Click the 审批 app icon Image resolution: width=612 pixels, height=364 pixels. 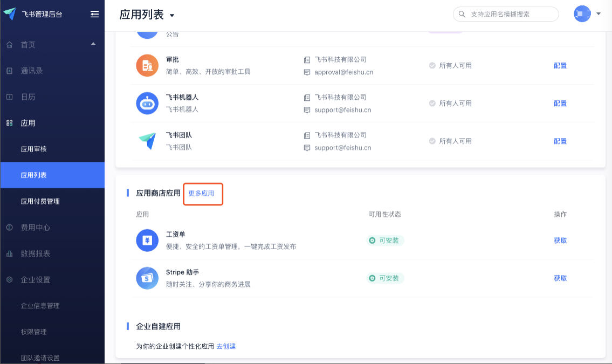[x=147, y=65]
